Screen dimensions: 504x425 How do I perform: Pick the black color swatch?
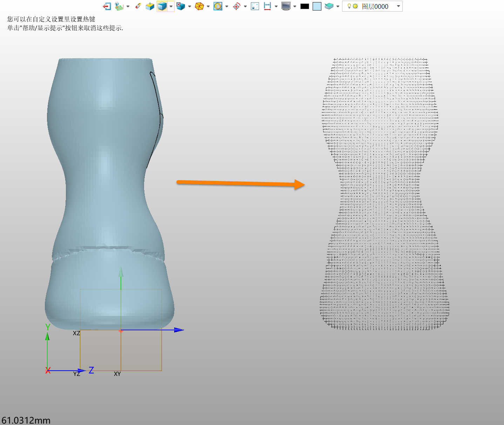point(305,6)
